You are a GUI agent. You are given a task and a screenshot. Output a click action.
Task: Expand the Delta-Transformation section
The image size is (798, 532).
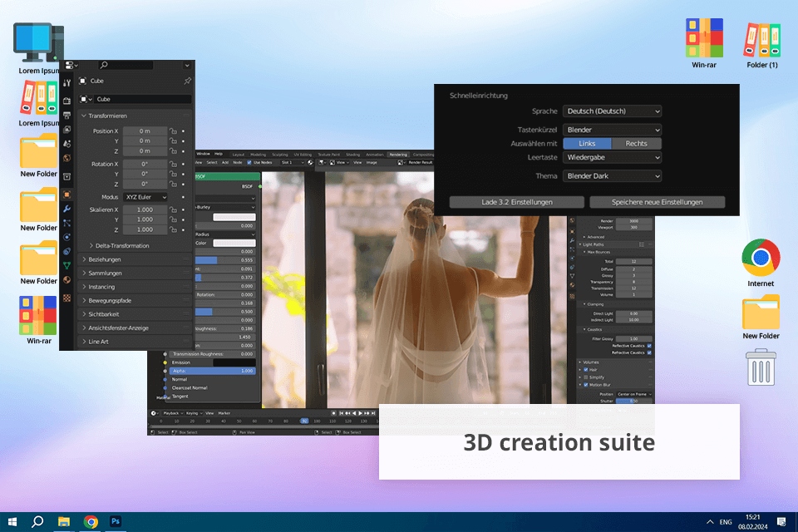[119, 245]
